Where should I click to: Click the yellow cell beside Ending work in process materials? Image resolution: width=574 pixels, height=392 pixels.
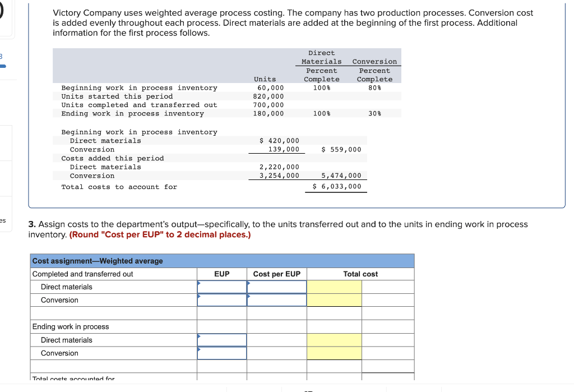coord(334,340)
